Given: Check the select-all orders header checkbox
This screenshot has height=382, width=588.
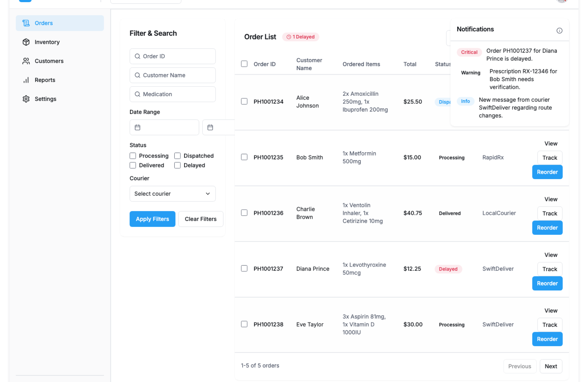Looking at the screenshot, I should [244, 64].
